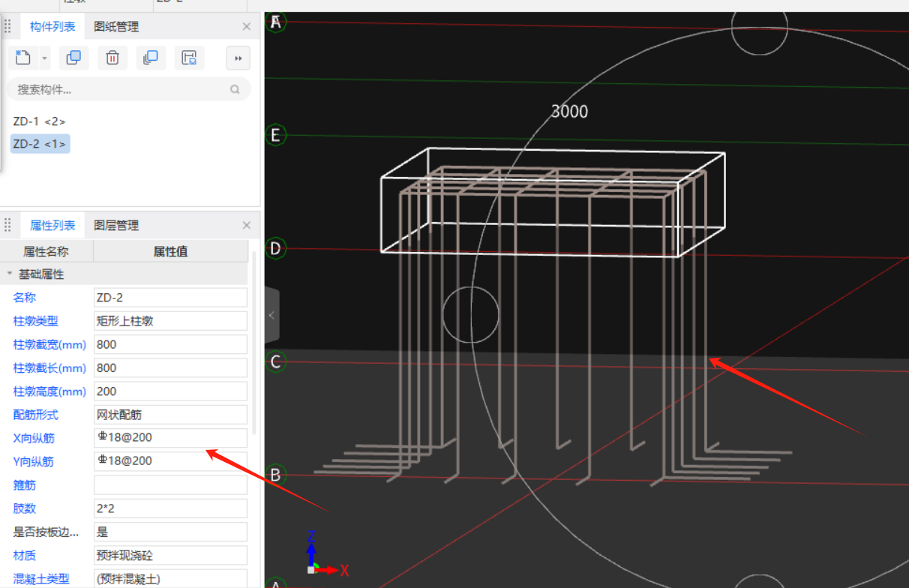The image size is (909, 588).
Task: Open the 柱墩类型 value 矩形上柱墩
Action: (170, 321)
